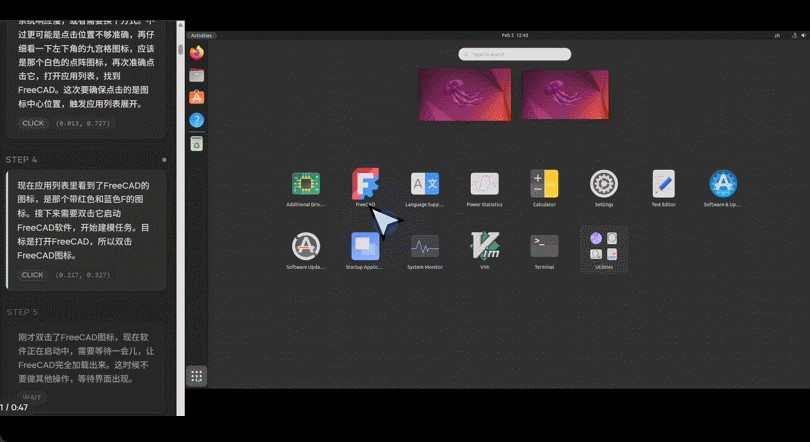Open the Language Support app
This screenshot has height=442, width=810.
425,184
